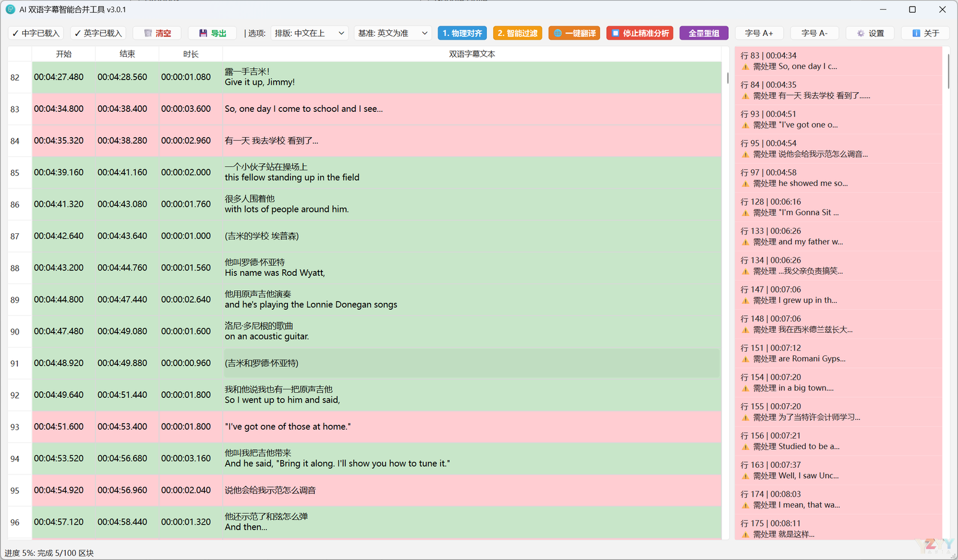Open the 关于 info button
The image size is (958, 560).
925,34
